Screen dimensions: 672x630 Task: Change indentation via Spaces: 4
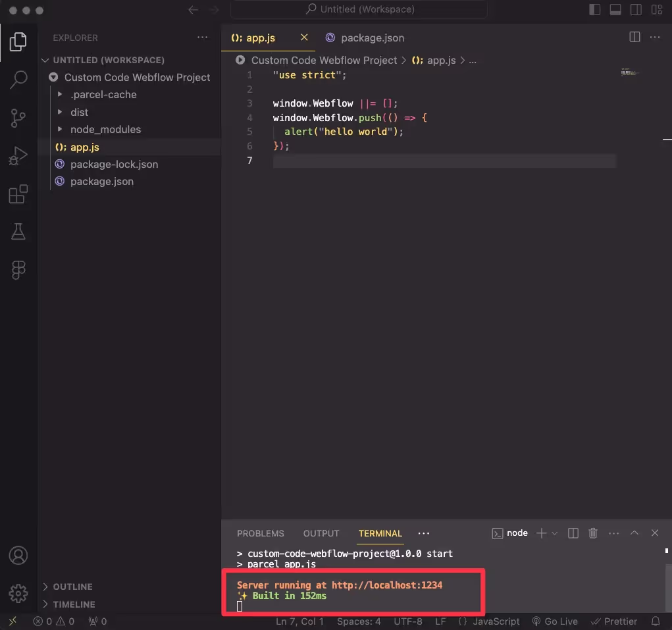click(359, 621)
